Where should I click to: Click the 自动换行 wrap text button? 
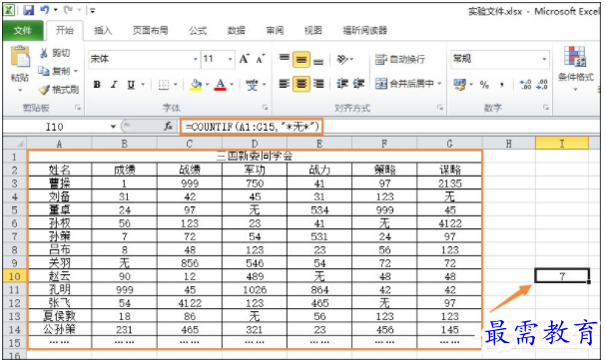(x=400, y=59)
